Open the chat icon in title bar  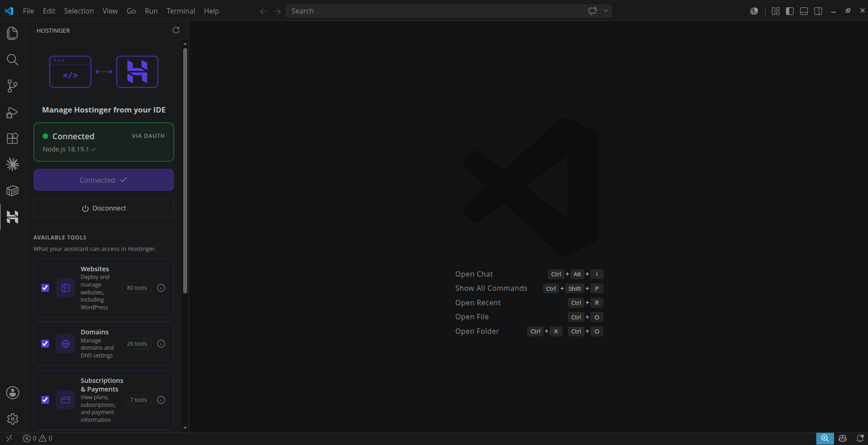tap(593, 11)
